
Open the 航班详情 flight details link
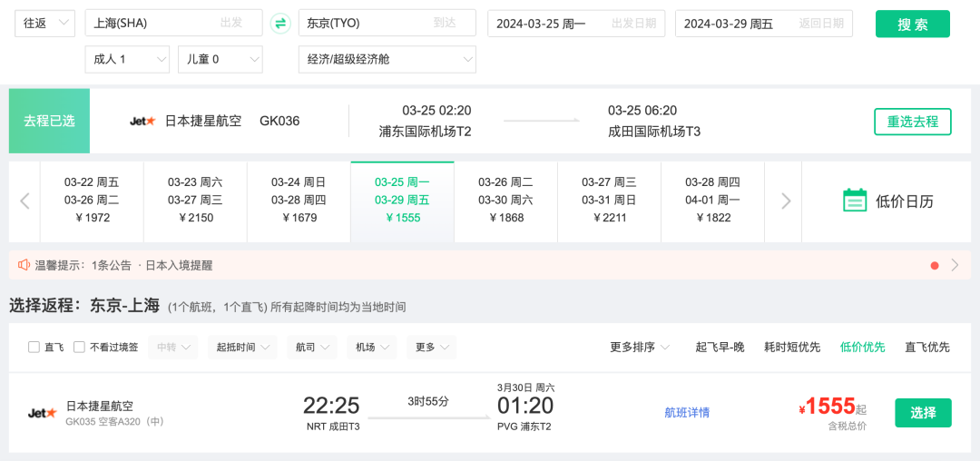click(687, 413)
